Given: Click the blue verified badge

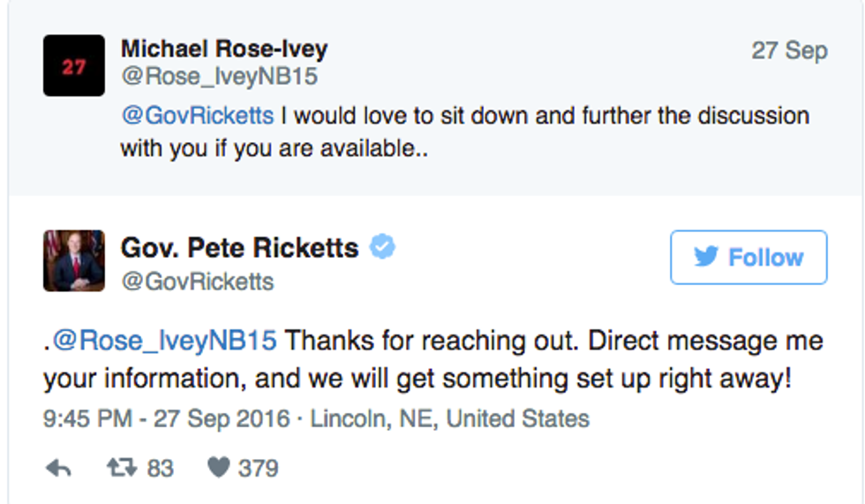Looking at the screenshot, I should point(381,248).
